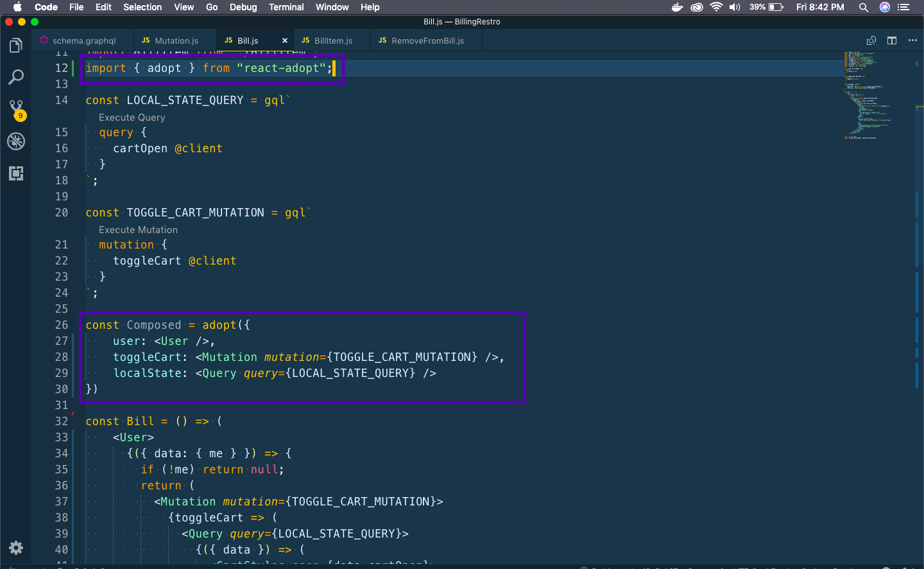Click the <User> tag on line 33
This screenshot has width=924, height=569.
point(133,437)
